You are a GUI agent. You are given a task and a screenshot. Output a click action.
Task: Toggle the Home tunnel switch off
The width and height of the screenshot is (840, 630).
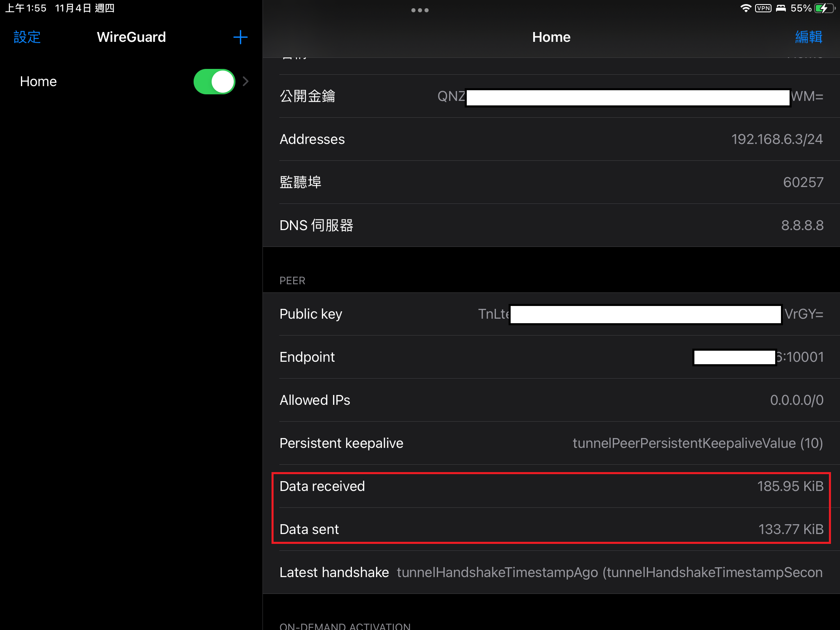[214, 82]
